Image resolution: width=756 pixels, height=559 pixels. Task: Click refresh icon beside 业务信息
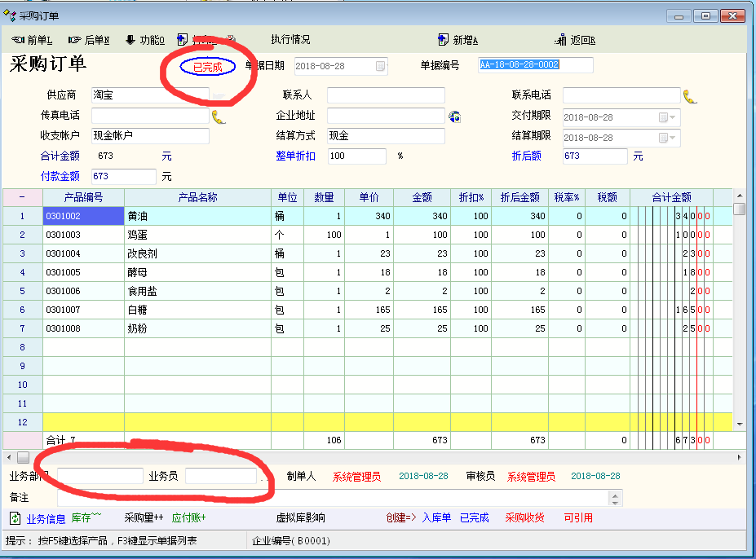pyautogui.click(x=15, y=517)
